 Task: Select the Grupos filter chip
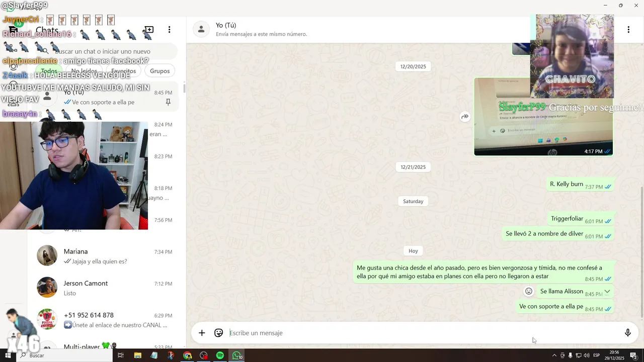159,71
